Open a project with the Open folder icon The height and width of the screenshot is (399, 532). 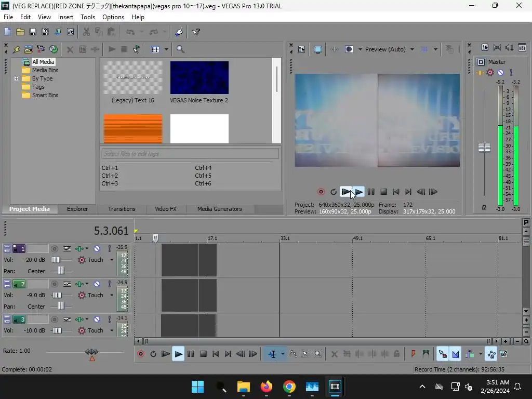(20, 32)
